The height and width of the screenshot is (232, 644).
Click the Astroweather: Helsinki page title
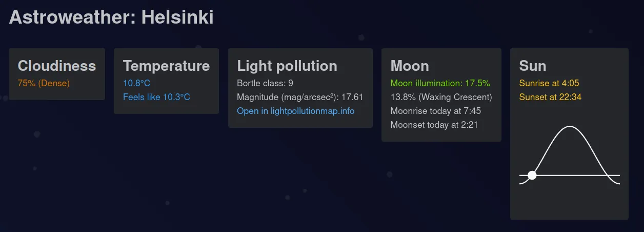coord(111,17)
